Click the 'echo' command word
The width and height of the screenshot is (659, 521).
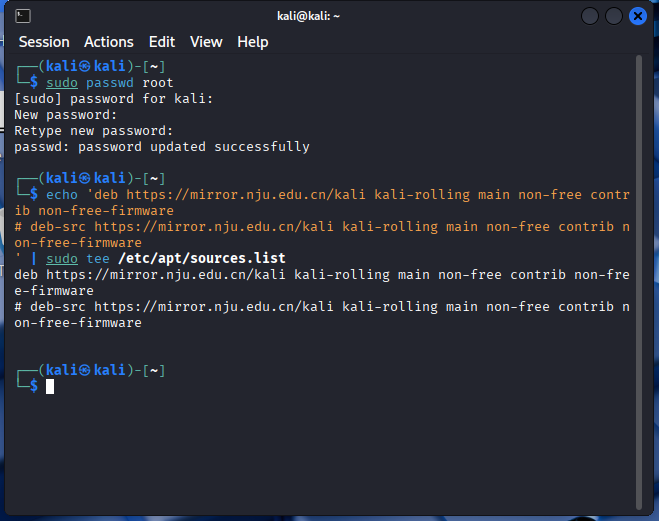(62, 195)
